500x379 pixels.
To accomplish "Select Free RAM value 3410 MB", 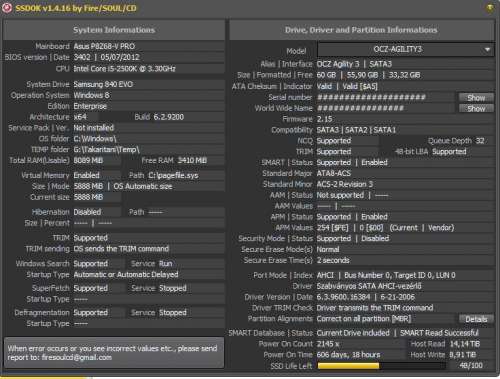I will (x=192, y=160).
